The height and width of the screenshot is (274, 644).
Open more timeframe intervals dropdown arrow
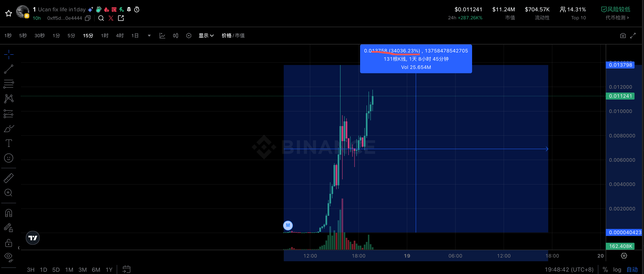pos(149,36)
